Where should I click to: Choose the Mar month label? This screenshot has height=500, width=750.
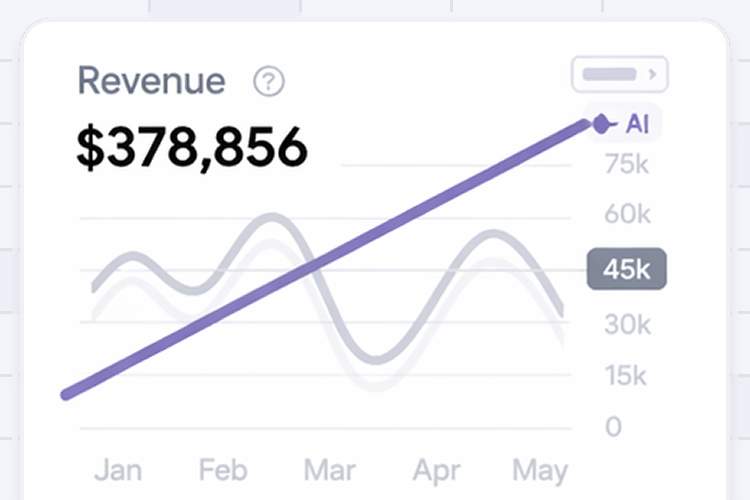(329, 469)
